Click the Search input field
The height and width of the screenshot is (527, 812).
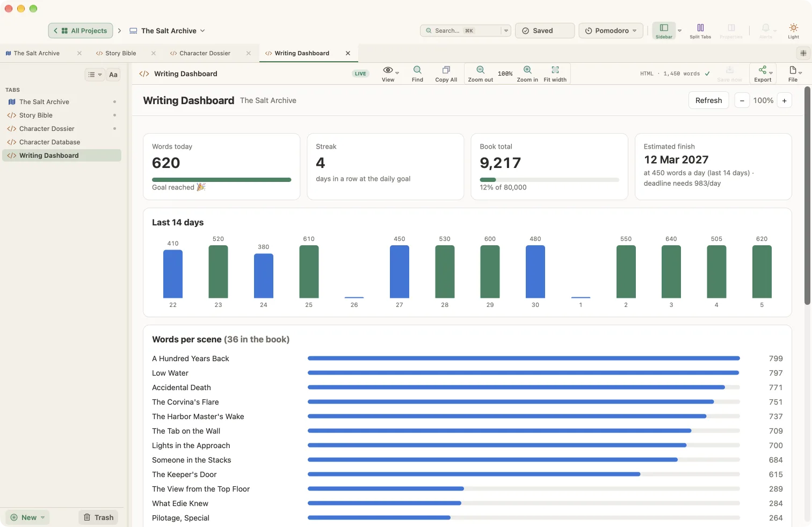tap(461, 31)
